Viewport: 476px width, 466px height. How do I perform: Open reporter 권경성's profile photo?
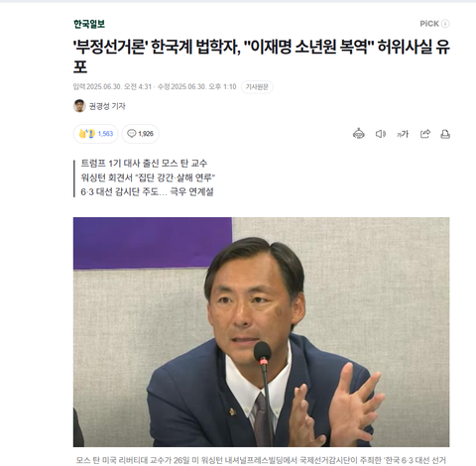click(79, 106)
